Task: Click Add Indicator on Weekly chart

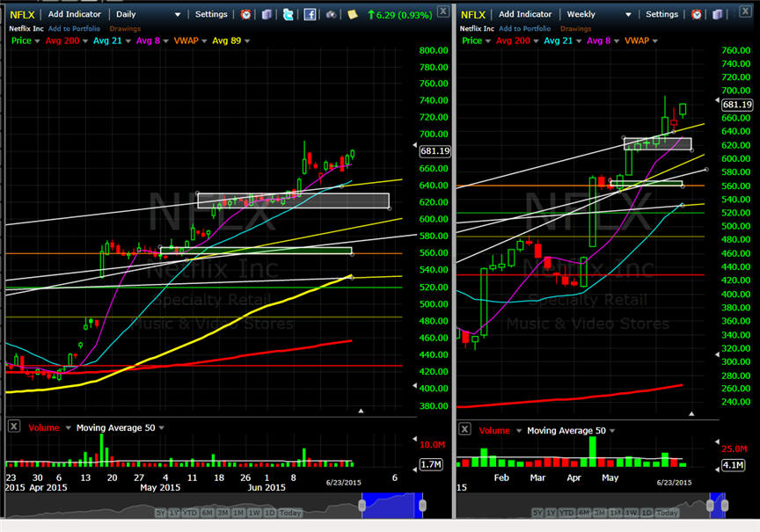Action: click(525, 15)
